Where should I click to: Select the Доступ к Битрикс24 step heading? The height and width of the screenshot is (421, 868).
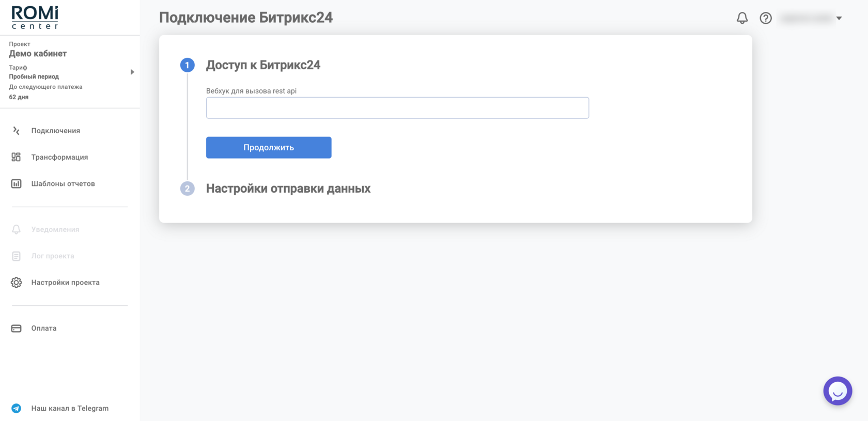pos(263,65)
